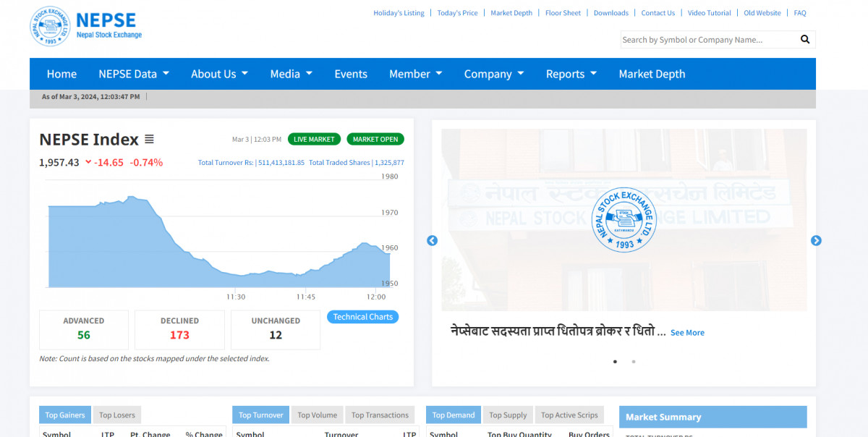
Task: Open the Old Website link
Action: point(762,13)
